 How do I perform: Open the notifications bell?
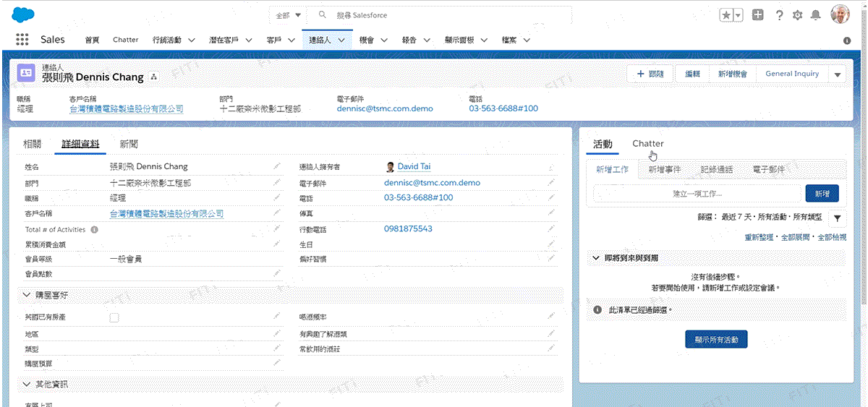click(x=816, y=15)
